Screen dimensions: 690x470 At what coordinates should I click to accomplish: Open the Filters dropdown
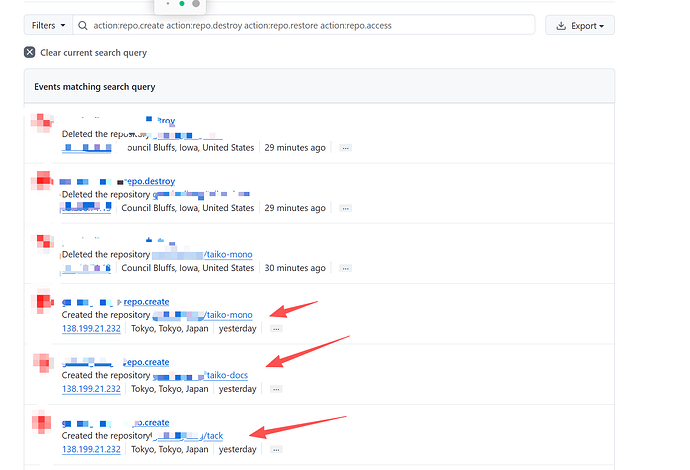tap(48, 26)
